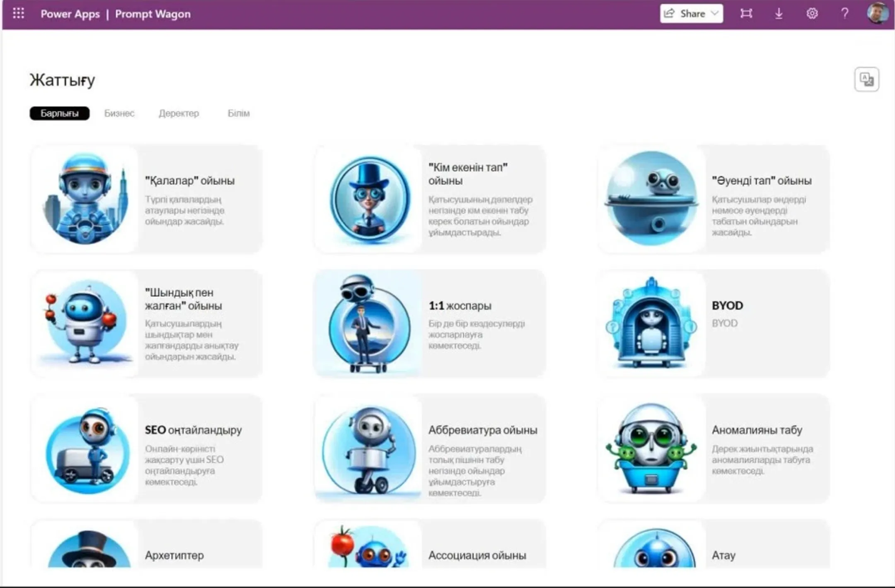Click the 1:1 жоспары description text
Image resolution: width=895 pixels, height=588 pixels.
[477, 334]
